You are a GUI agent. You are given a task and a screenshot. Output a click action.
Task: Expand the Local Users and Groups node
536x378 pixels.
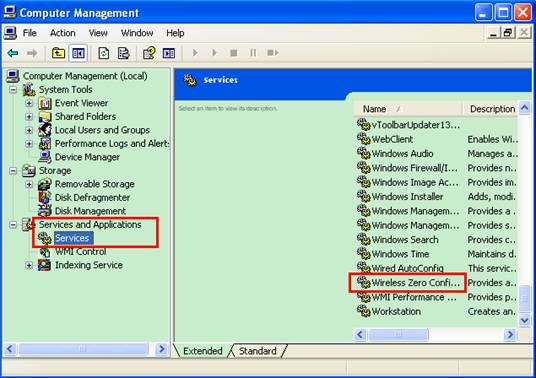pyautogui.click(x=29, y=130)
